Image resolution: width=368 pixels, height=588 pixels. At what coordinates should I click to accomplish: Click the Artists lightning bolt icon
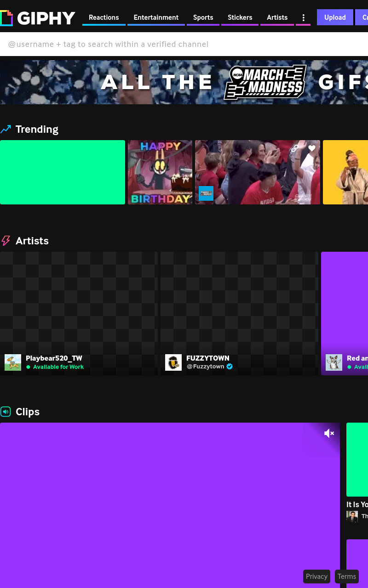6,241
